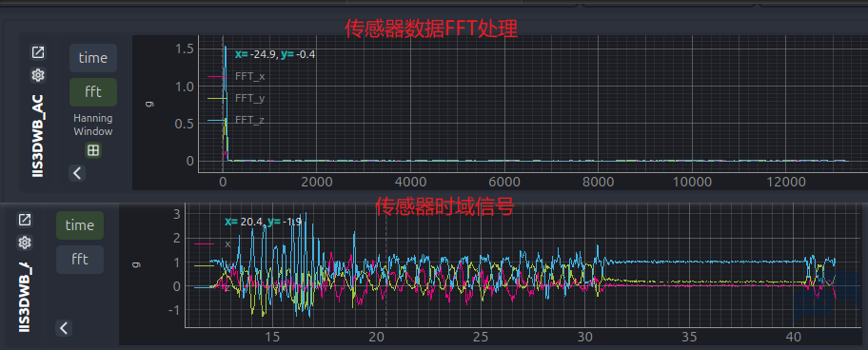Select the active time button in lower panel
This screenshot has width=868, height=350.
(80, 225)
